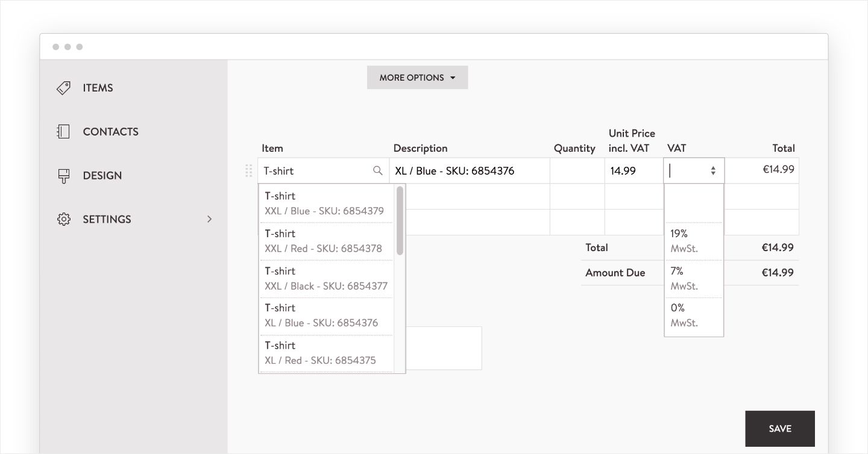Choose 19% MwSt. VAT option

click(x=694, y=241)
